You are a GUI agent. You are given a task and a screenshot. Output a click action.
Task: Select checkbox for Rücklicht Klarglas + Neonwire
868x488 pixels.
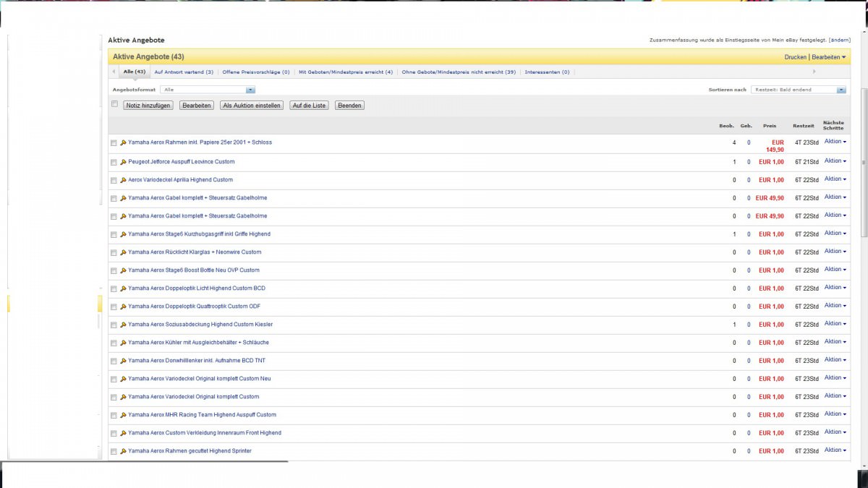point(114,252)
